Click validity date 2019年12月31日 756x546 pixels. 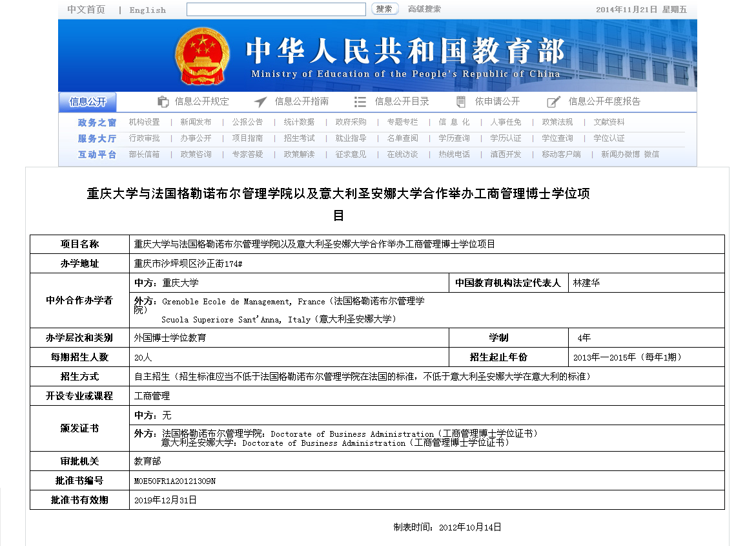click(x=165, y=500)
